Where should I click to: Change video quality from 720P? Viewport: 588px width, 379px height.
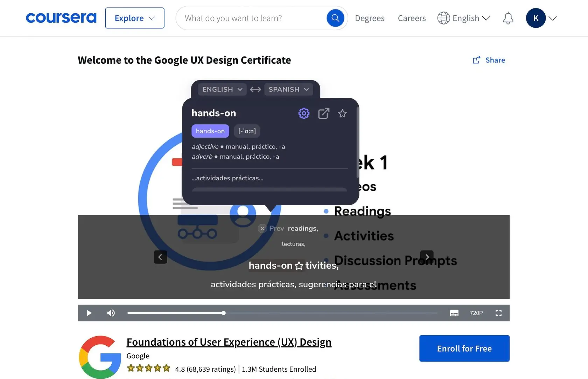[476, 313]
